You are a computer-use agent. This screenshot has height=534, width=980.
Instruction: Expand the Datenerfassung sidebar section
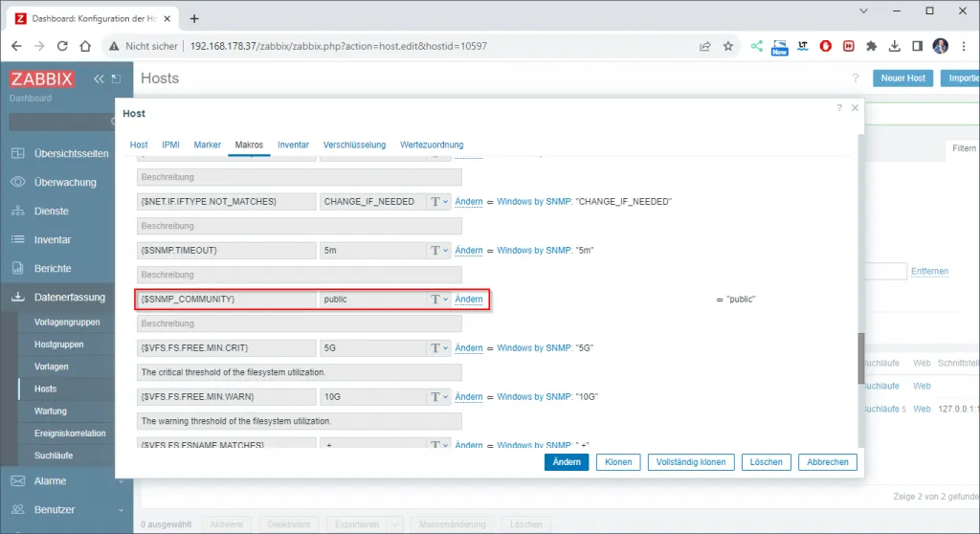[x=67, y=298]
